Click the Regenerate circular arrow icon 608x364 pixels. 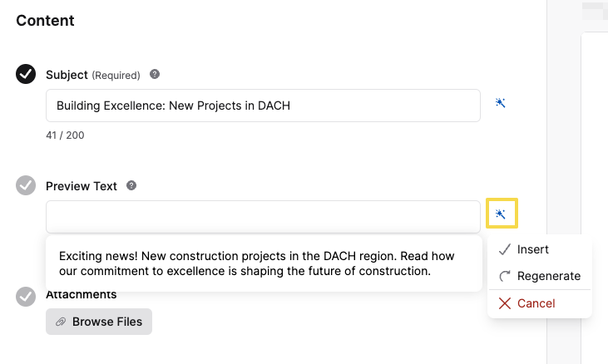point(505,276)
